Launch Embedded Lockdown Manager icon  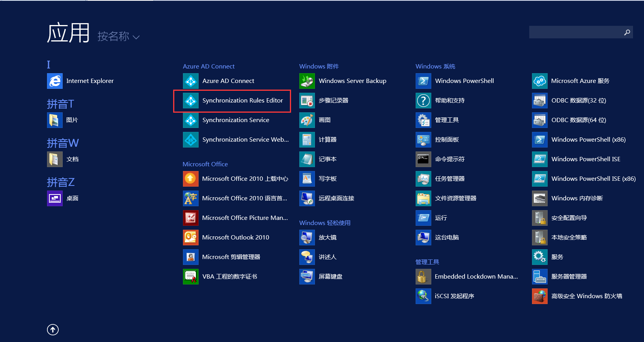pos(423,277)
